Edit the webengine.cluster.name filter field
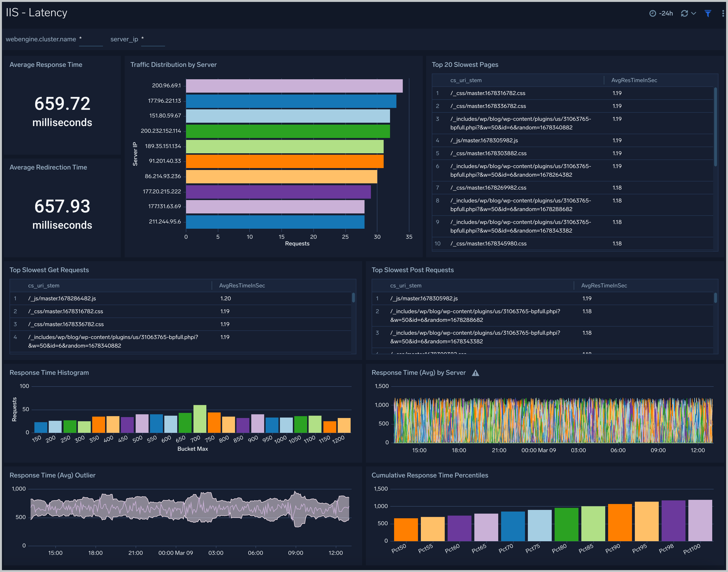 coord(91,40)
